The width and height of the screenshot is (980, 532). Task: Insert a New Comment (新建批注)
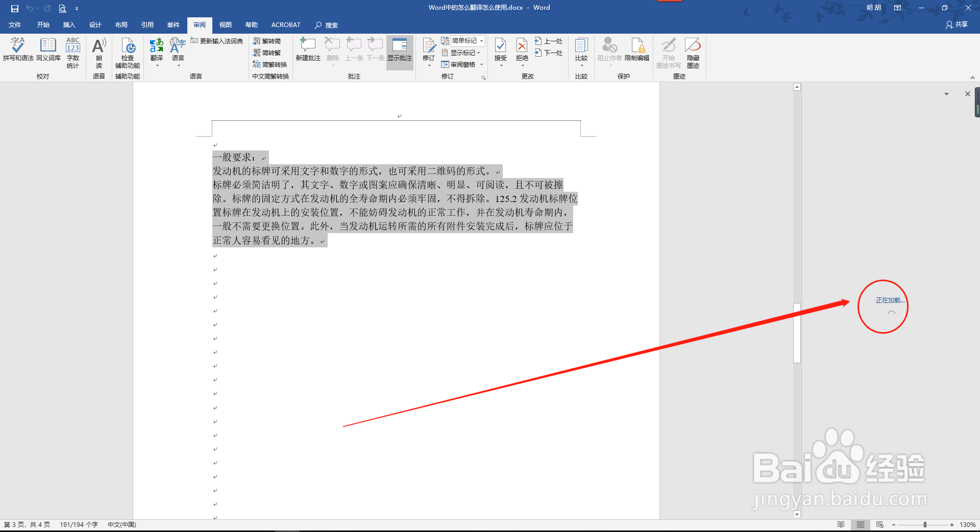click(x=308, y=49)
